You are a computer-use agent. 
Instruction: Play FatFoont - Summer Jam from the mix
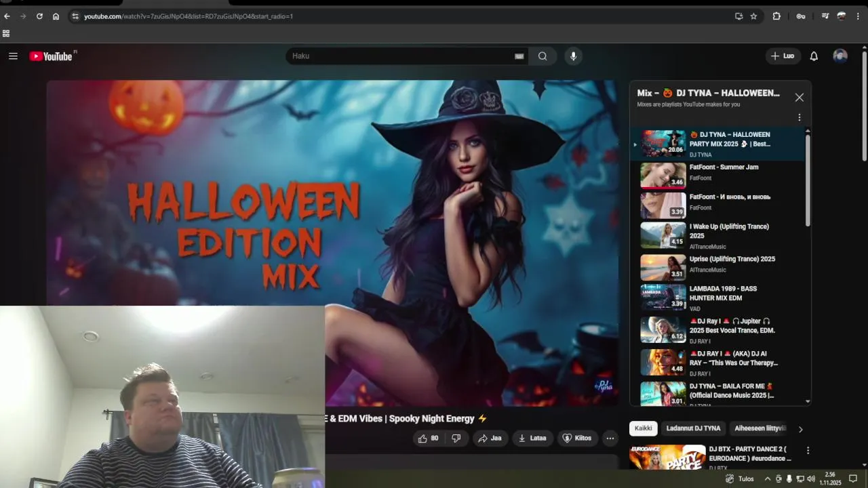pyautogui.click(x=719, y=176)
